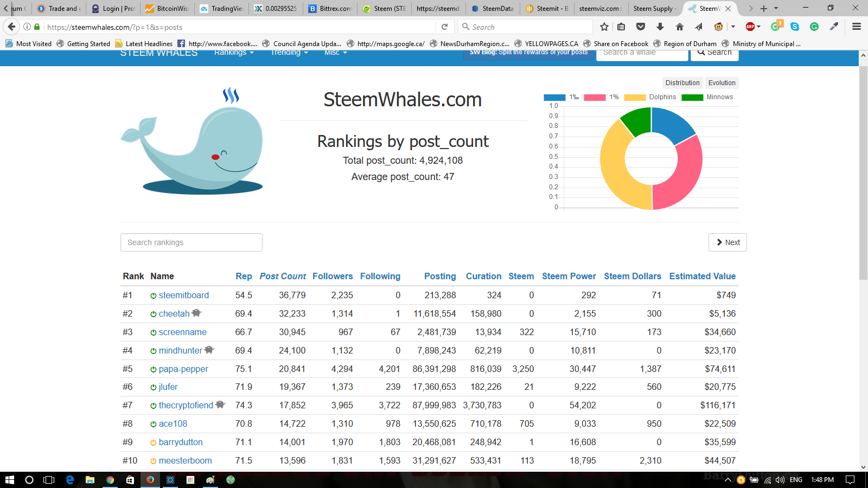Switch to the Steem Supply tab
The image size is (868, 488).
[x=655, y=9]
